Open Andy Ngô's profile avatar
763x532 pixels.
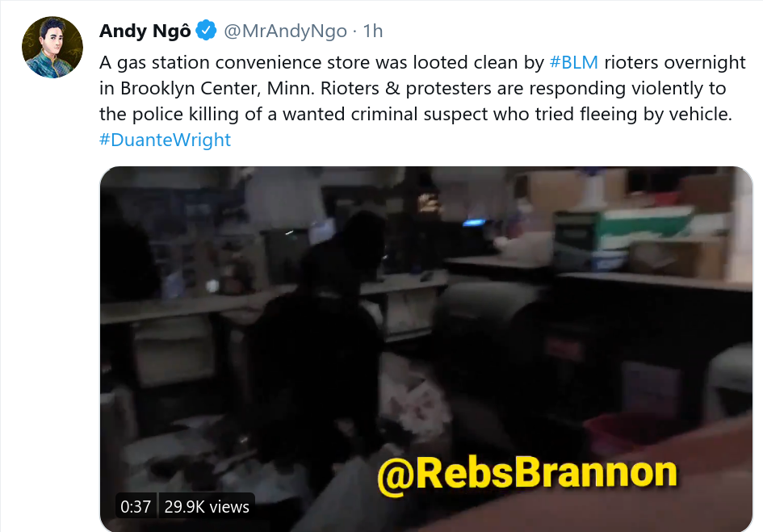click(x=52, y=47)
